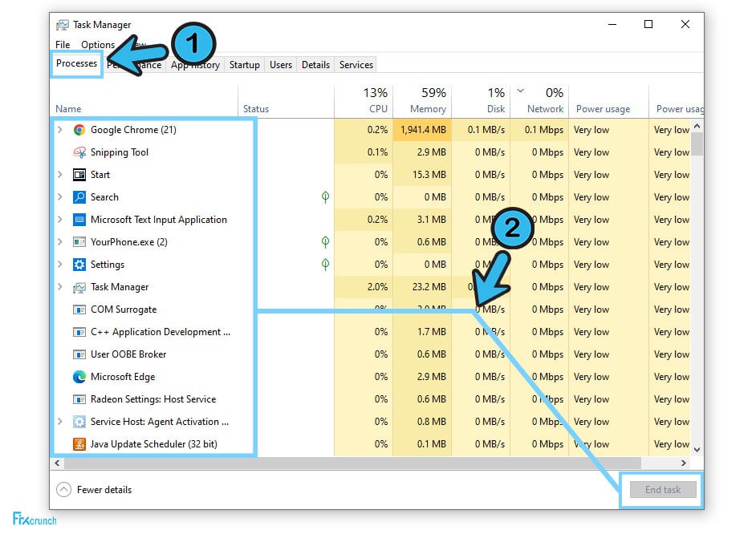Click the 15.3 MB memory value for Start

coord(429,175)
